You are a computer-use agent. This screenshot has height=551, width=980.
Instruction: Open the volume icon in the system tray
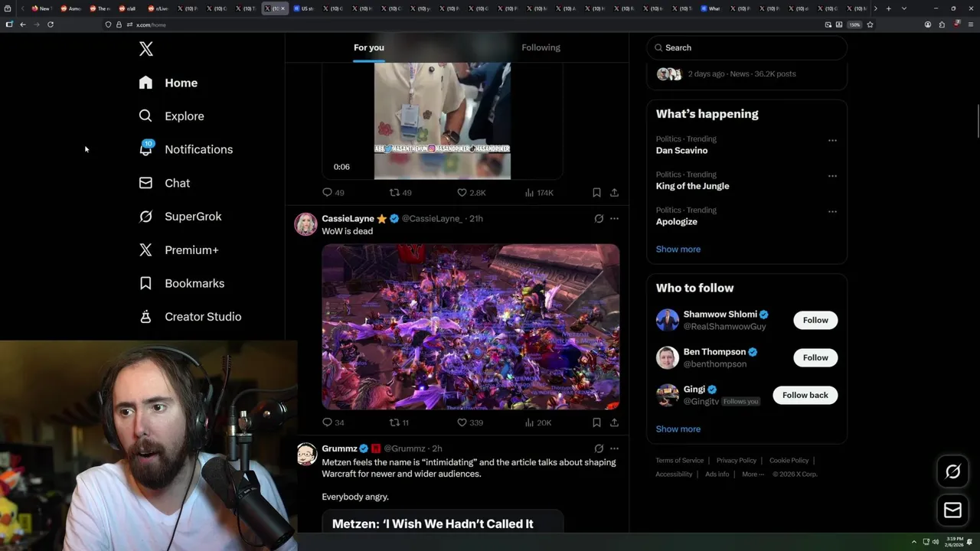point(936,542)
